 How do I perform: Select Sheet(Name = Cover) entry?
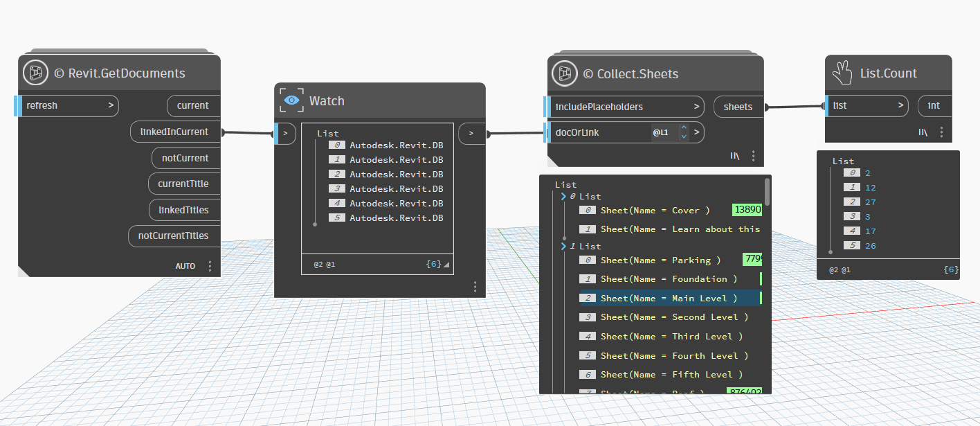[x=655, y=210]
